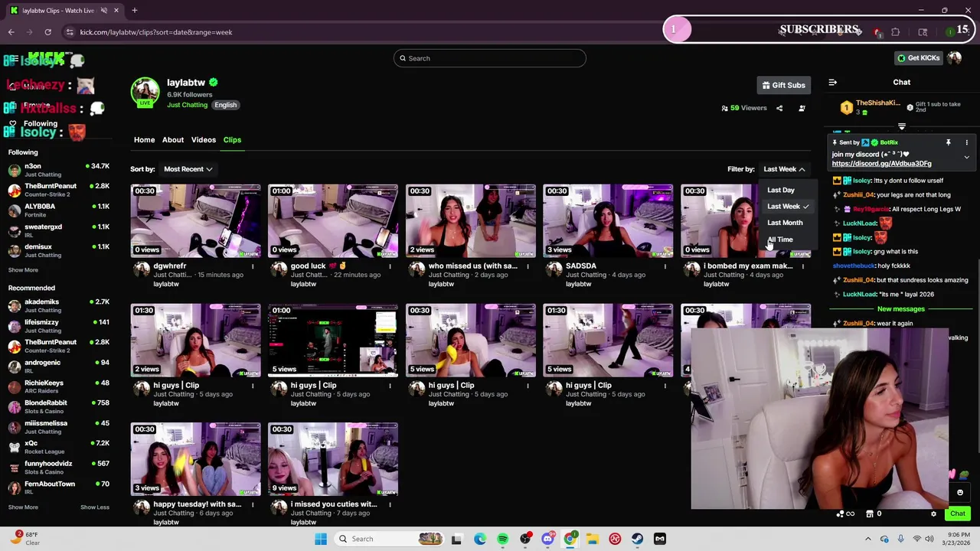The image size is (980, 551).
Task: Expand the pinned discord message chevron
Action: coord(966,157)
